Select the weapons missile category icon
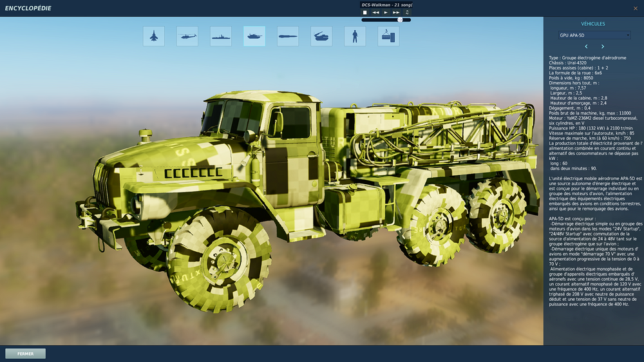This screenshot has width=644, height=362. (x=288, y=36)
